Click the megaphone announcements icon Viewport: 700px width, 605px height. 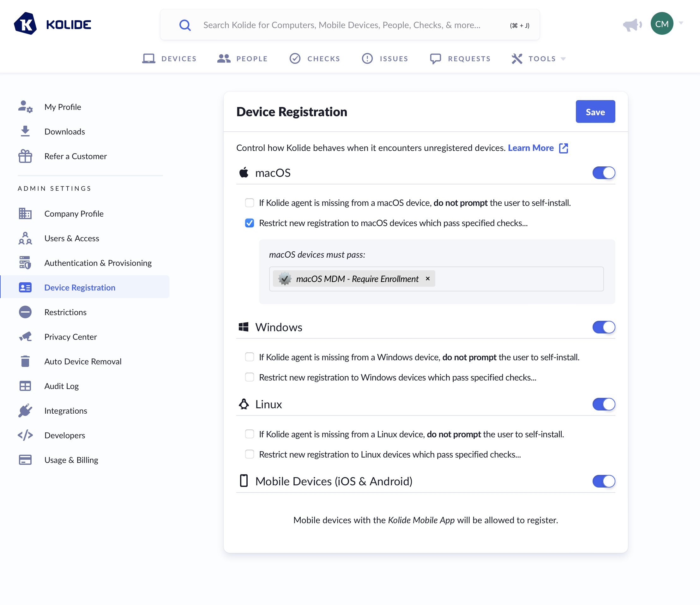click(632, 25)
